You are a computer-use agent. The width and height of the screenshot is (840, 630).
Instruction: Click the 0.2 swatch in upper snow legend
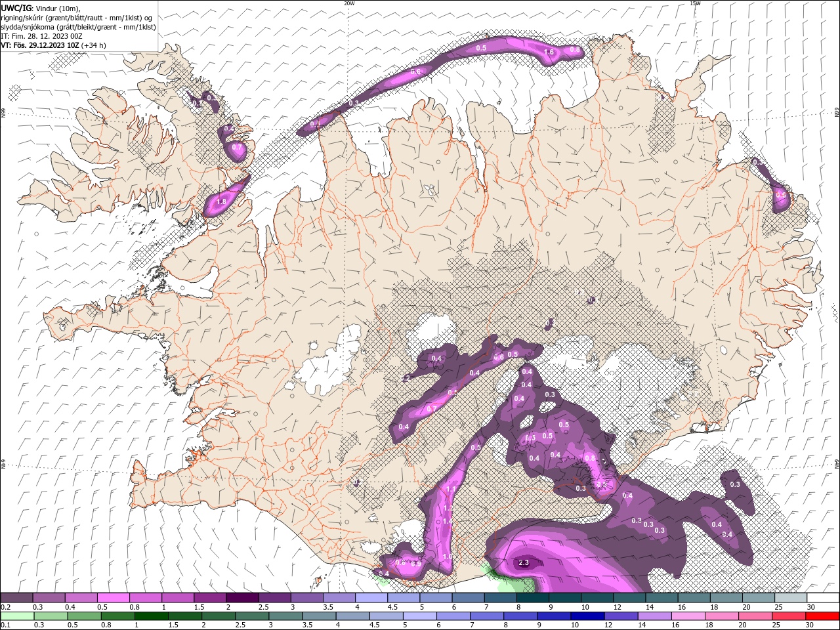tap(16, 598)
